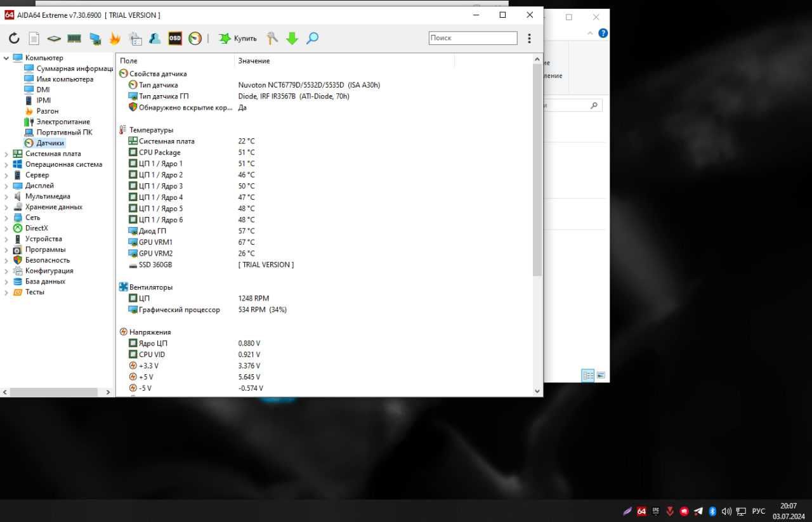Screen dimensions: 812x522
Task: Click the Купить buy button
Action: 238,39
